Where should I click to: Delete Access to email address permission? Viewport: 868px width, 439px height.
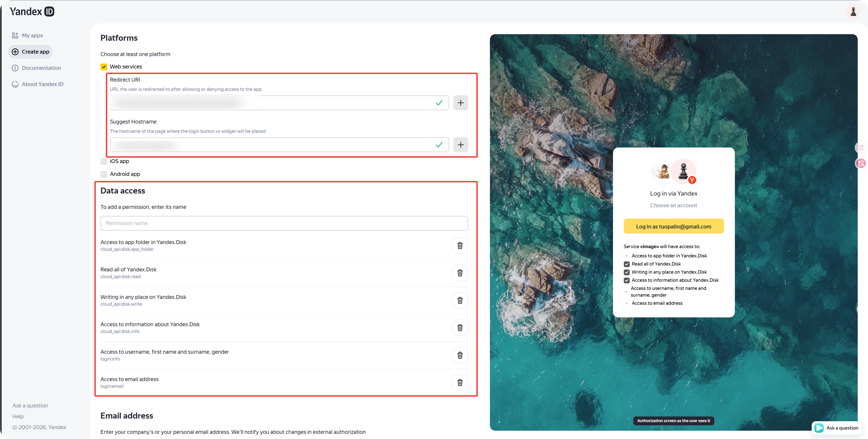pos(459,382)
